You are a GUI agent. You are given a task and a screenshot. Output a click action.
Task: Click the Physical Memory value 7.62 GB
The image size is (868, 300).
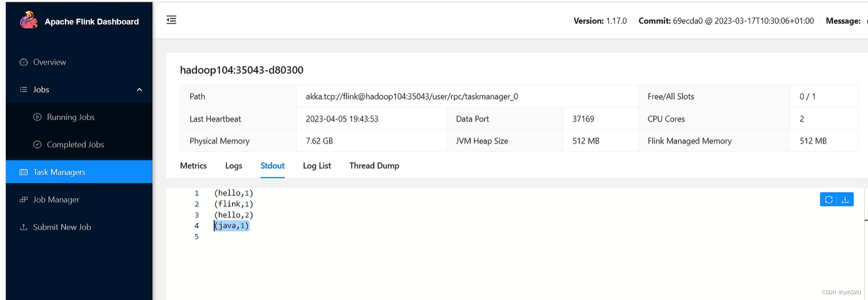tap(319, 141)
